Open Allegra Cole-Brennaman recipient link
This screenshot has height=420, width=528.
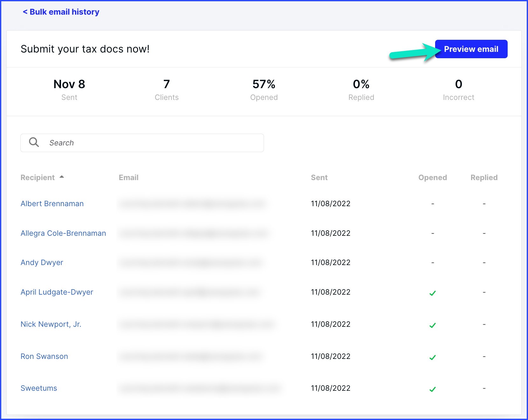point(63,233)
